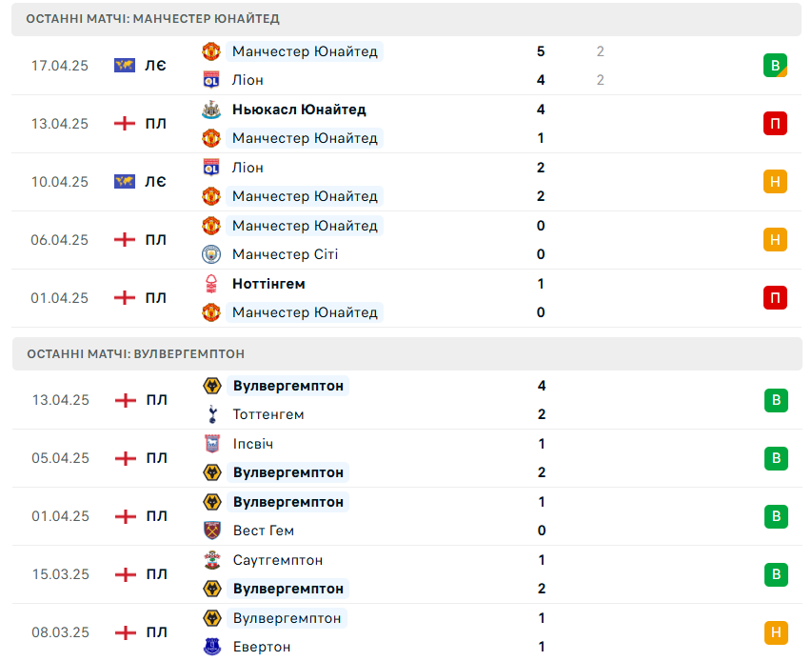Click orange draw badge for Manchester City match
812x661 pixels.
tap(775, 240)
